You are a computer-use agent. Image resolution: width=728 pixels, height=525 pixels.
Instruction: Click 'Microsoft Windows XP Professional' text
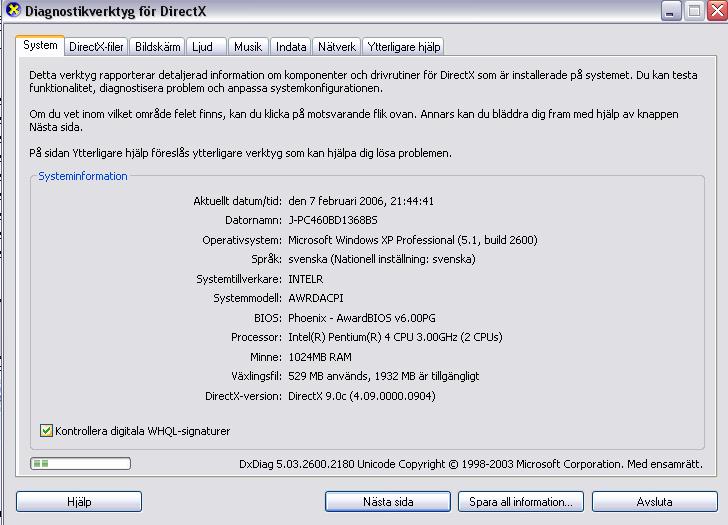pos(371,240)
